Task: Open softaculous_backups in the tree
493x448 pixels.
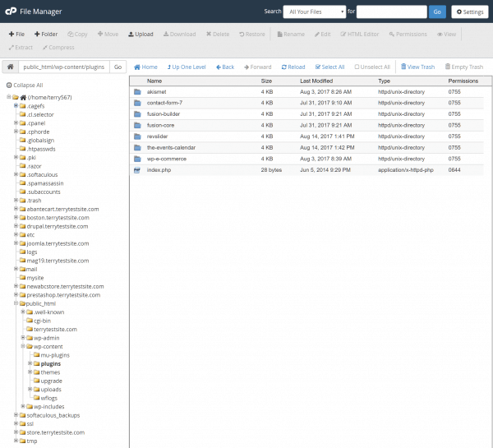Action: (x=53, y=415)
